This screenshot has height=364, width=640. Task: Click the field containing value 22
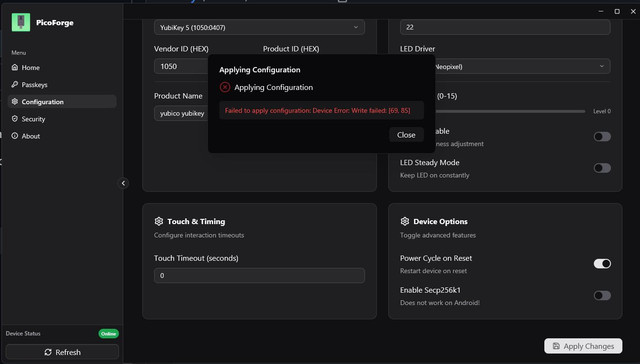click(505, 27)
